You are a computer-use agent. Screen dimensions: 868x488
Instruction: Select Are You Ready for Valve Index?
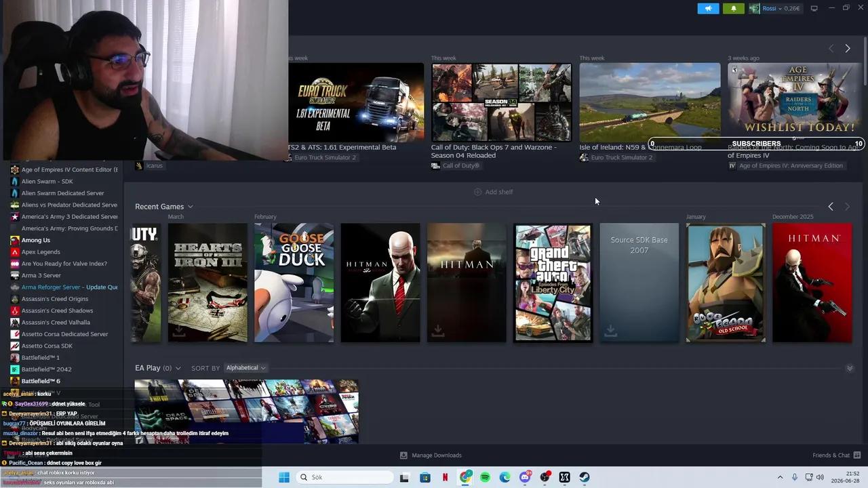click(63, 264)
